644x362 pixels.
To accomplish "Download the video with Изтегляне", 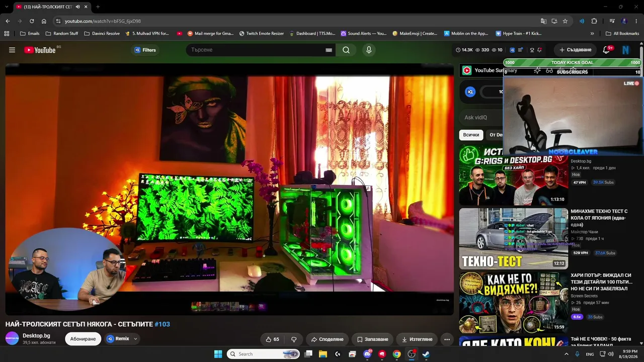I will (417, 339).
